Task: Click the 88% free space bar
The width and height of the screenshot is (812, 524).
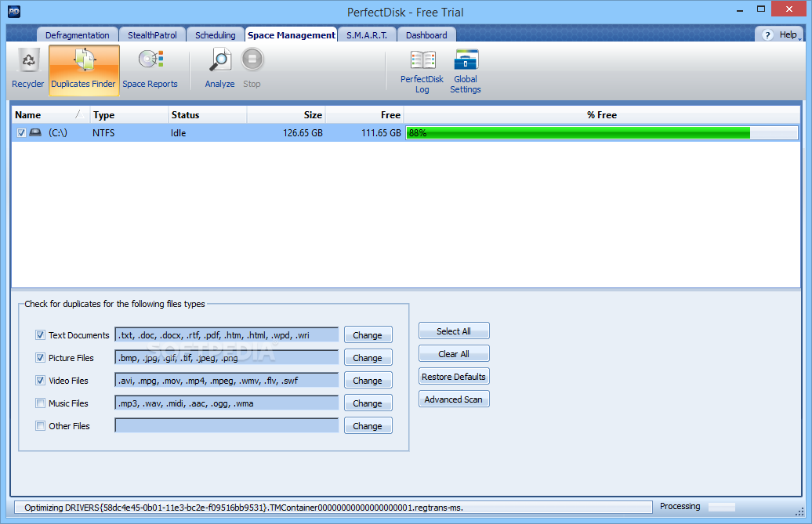Action: point(602,133)
